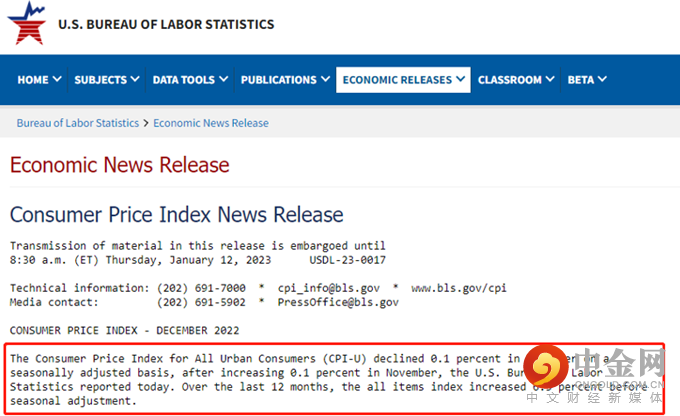Click the www.bls.gov/cpi web address
Image resolution: width=680 pixels, height=416 pixels.
459,288
